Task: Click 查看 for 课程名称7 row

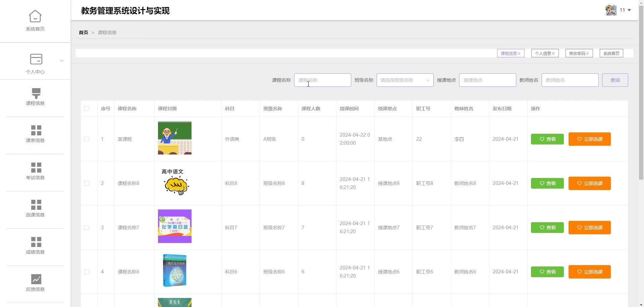Action: 547,228
